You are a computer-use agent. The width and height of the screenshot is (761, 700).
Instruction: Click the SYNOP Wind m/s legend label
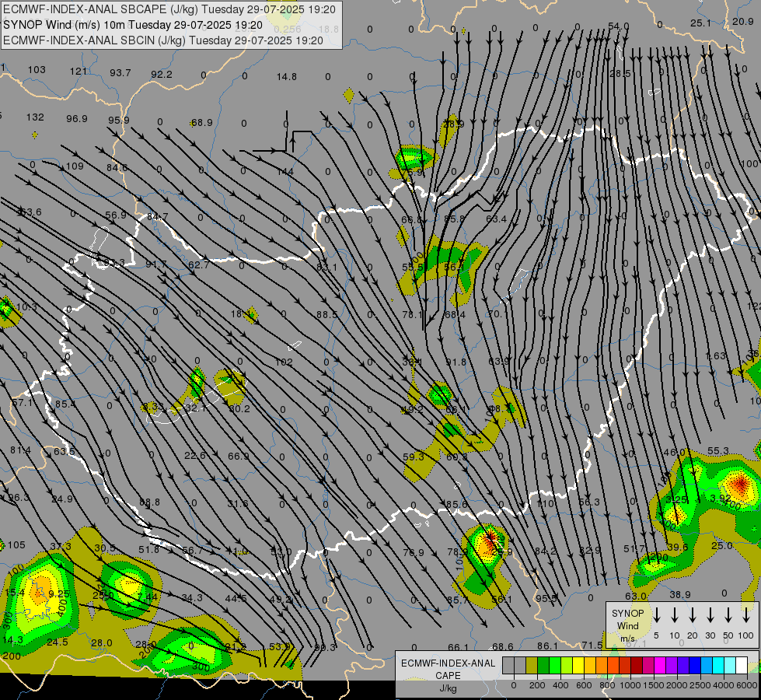coord(627,625)
